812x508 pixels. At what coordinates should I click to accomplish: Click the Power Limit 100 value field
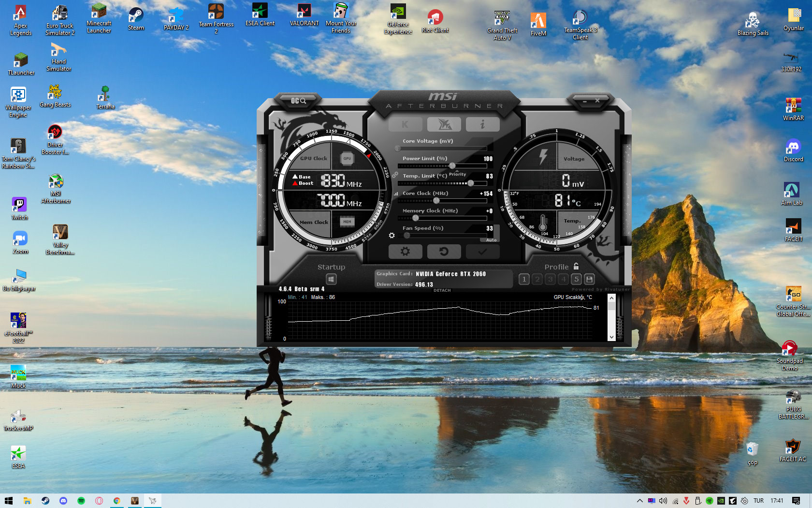point(488,159)
